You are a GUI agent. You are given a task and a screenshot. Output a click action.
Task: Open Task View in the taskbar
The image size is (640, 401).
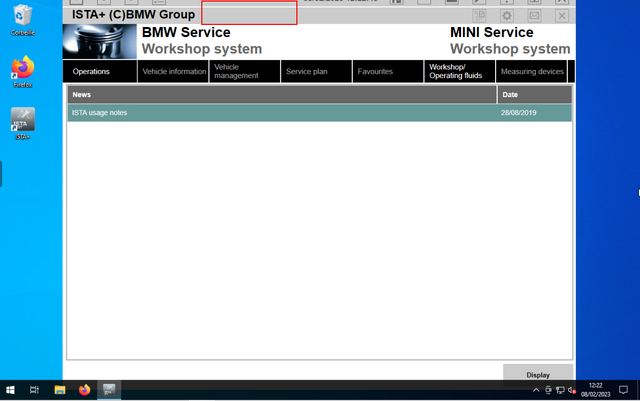[x=34, y=390]
